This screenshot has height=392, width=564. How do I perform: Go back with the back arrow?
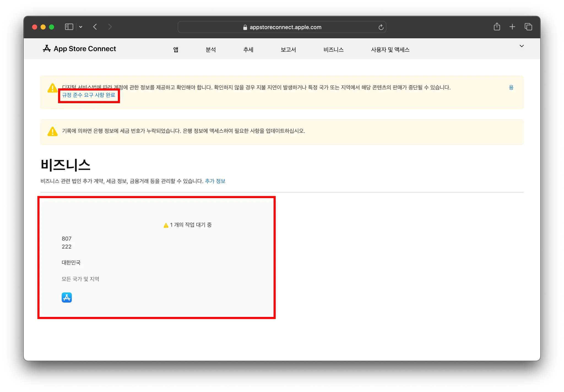point(95,27)
